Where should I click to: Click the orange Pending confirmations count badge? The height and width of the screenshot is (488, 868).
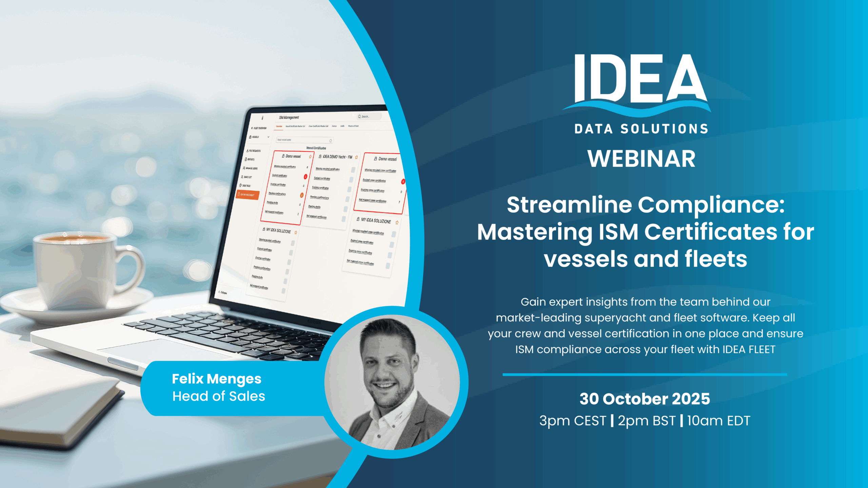[301, 195]
